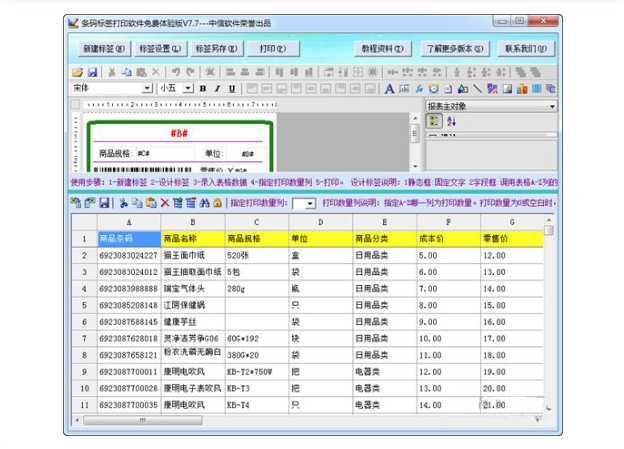Click the 17.00 retail price cell
Screen dimensions: 624x449
512,339
